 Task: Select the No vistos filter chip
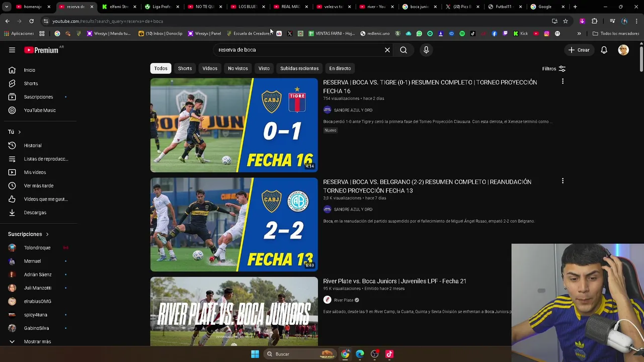pyautogui.click(x=238, y=68)
